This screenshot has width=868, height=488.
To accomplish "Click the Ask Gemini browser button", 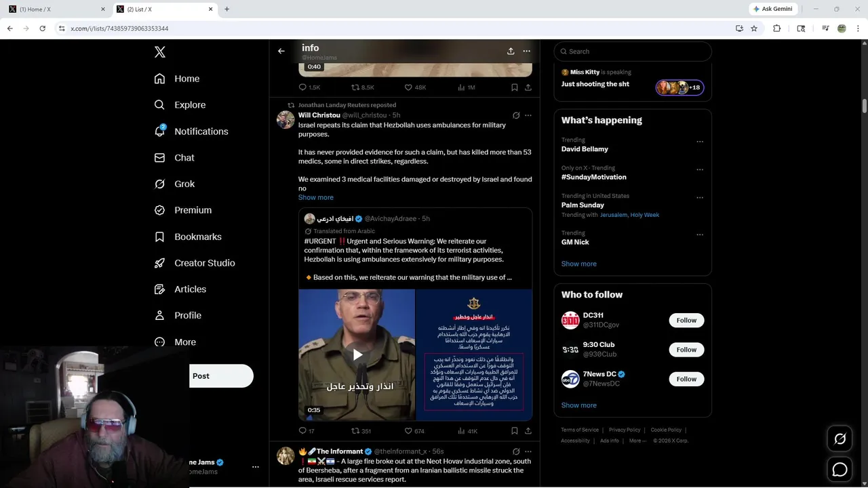I will coord(774,9).
